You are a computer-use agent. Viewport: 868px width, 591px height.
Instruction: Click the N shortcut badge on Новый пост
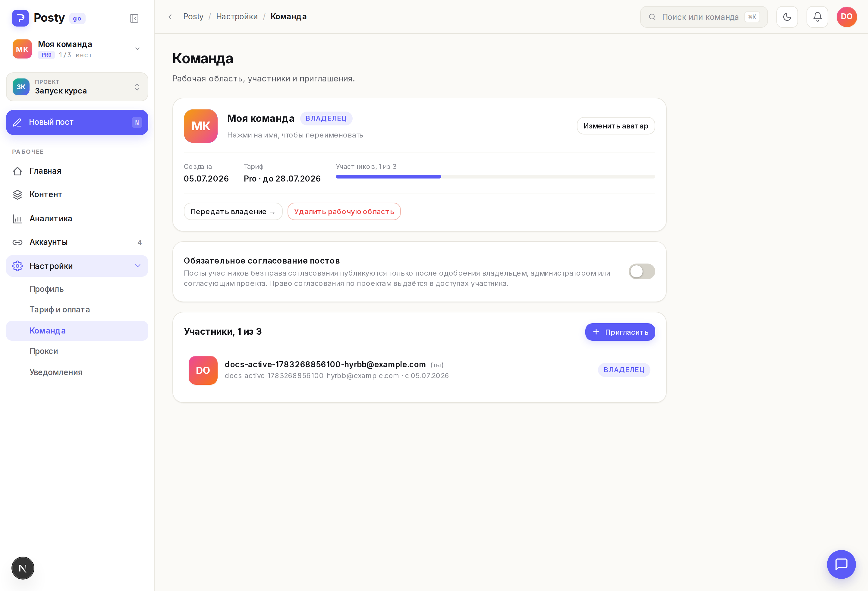coord(137,122)
